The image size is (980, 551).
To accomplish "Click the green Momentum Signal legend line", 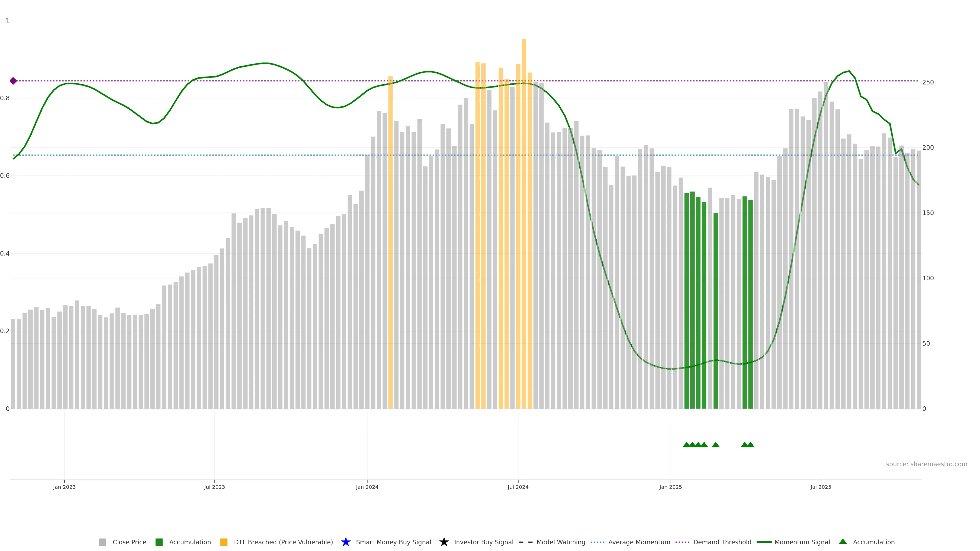I will click(764, 542).
